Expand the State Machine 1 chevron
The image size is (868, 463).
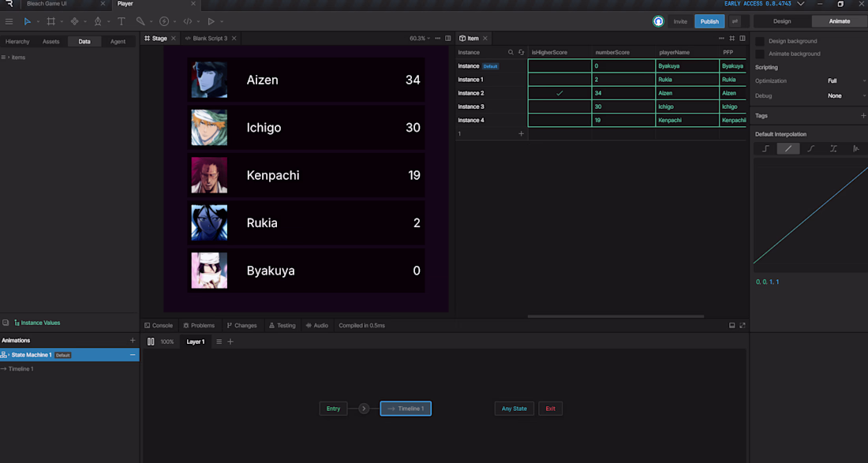(9, 355)
